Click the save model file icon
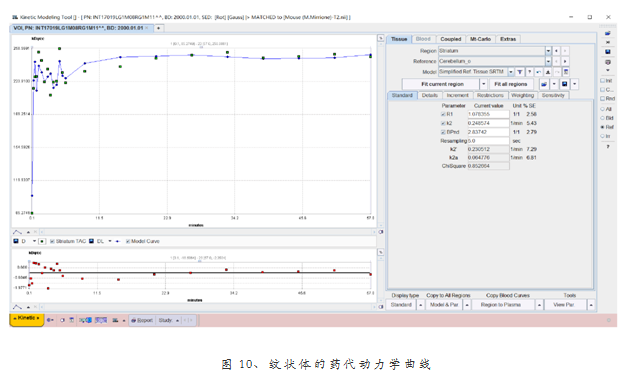 [564, 84]
